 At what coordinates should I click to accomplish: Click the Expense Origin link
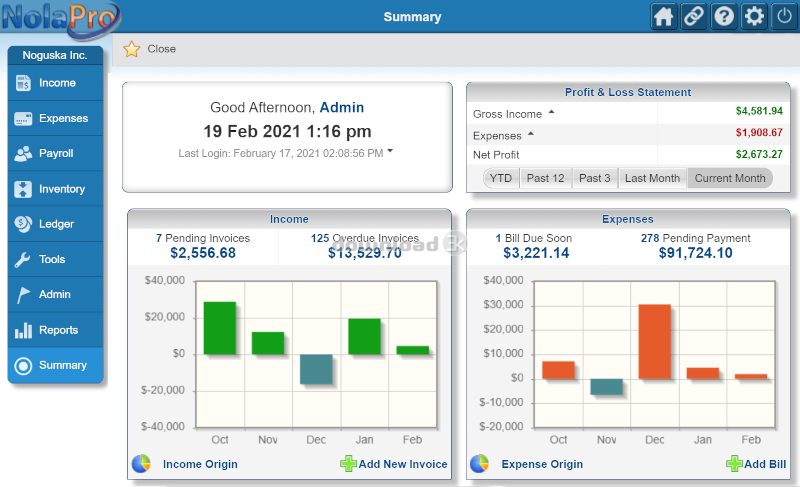(x=542, y=464)
